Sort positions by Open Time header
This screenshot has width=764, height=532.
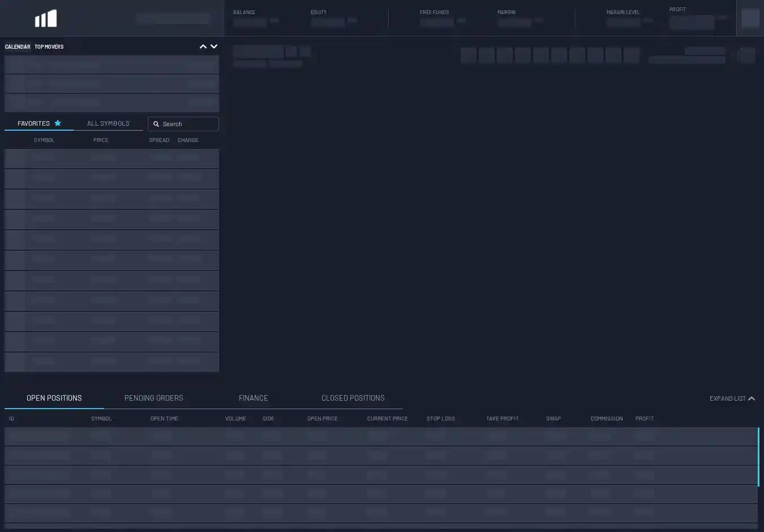(x=164, y=419)
